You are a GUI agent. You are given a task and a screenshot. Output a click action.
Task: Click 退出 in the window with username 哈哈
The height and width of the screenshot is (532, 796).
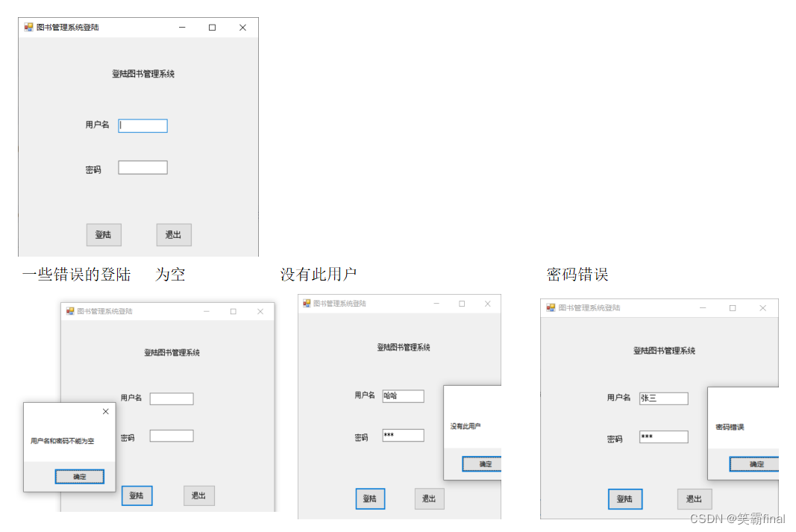(x=430, y=498)
